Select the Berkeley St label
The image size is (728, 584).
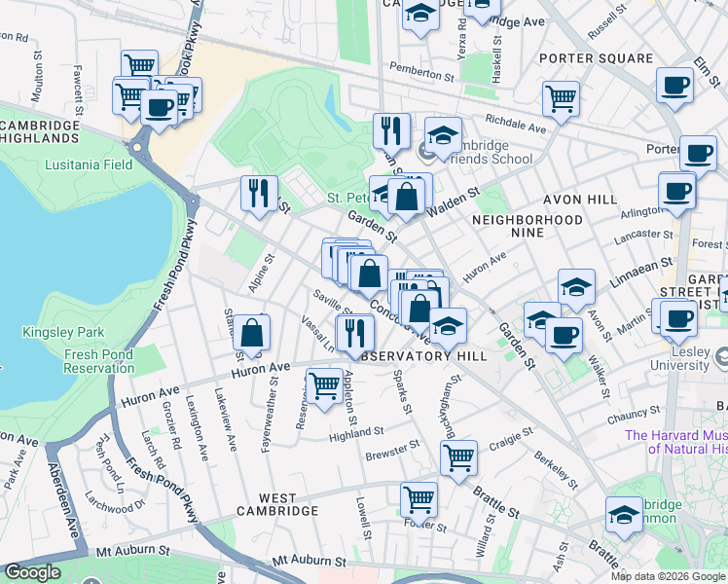pos(556,470)
